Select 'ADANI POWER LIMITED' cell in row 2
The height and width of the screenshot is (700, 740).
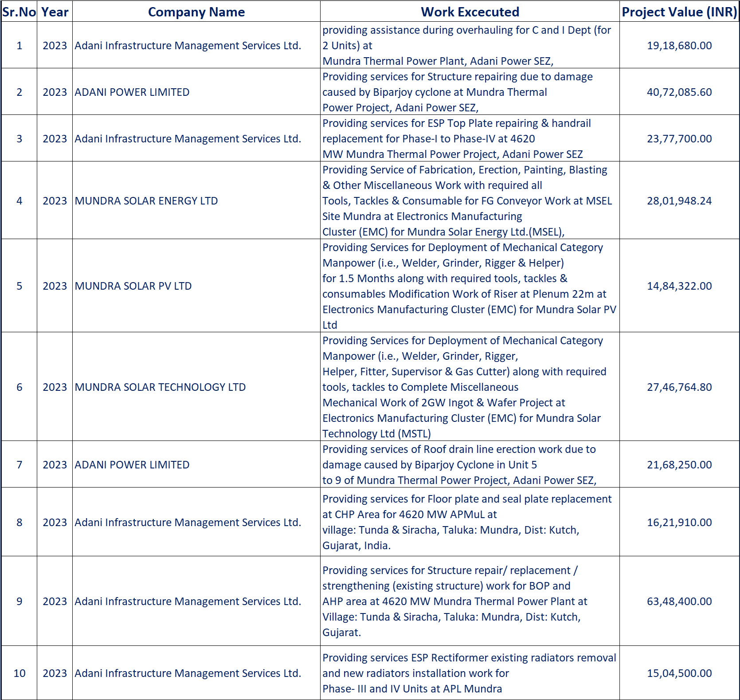point(196,92)
